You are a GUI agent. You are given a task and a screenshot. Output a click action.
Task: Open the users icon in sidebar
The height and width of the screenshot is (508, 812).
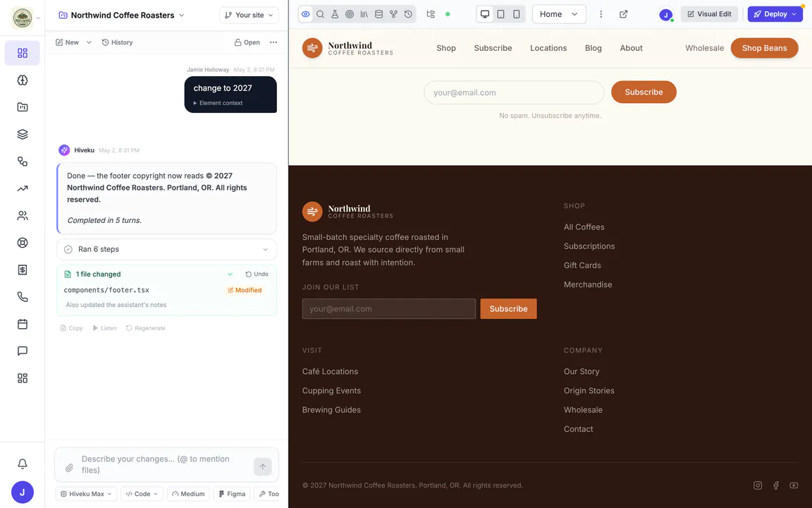(x=23, y=216)
